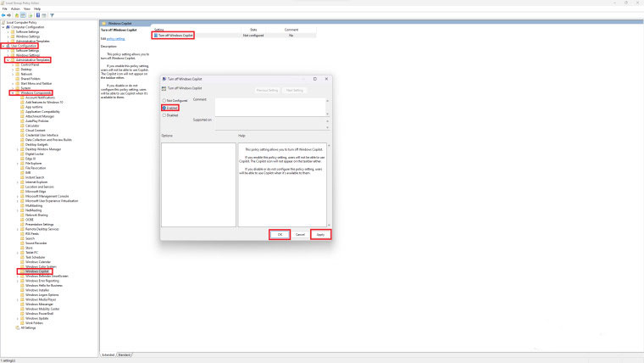Viewport: 644px width, 363px height.
Task: Select the Shared Folders tree item
Action: click(x=31, y=79)
